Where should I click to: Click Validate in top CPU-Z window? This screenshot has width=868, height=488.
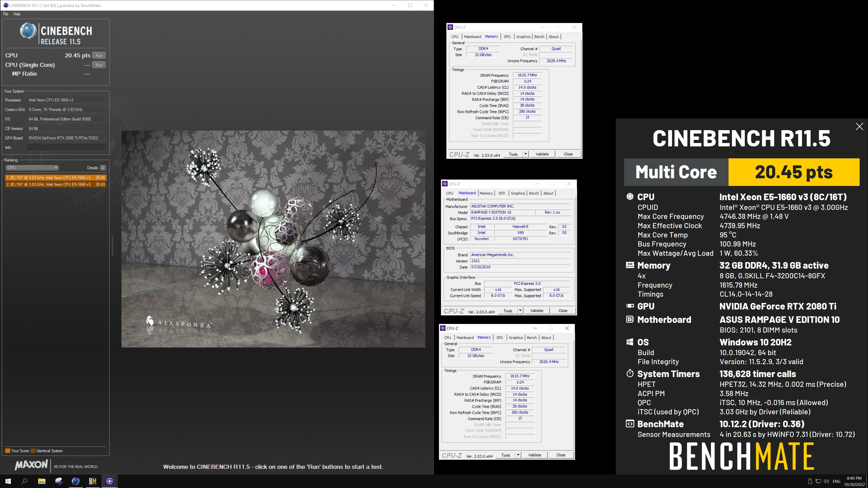tap(542, 154)
